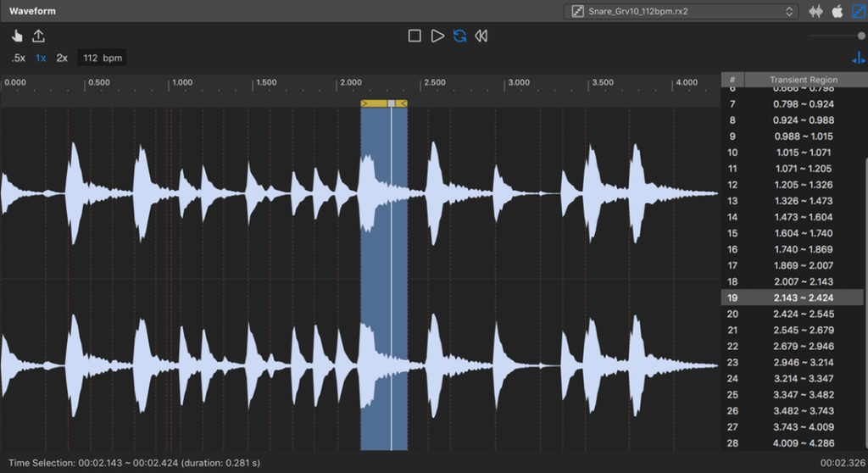Select transient row 12 (1.205 ~ 1.326)
868x473 pixels.
[793, 185]
